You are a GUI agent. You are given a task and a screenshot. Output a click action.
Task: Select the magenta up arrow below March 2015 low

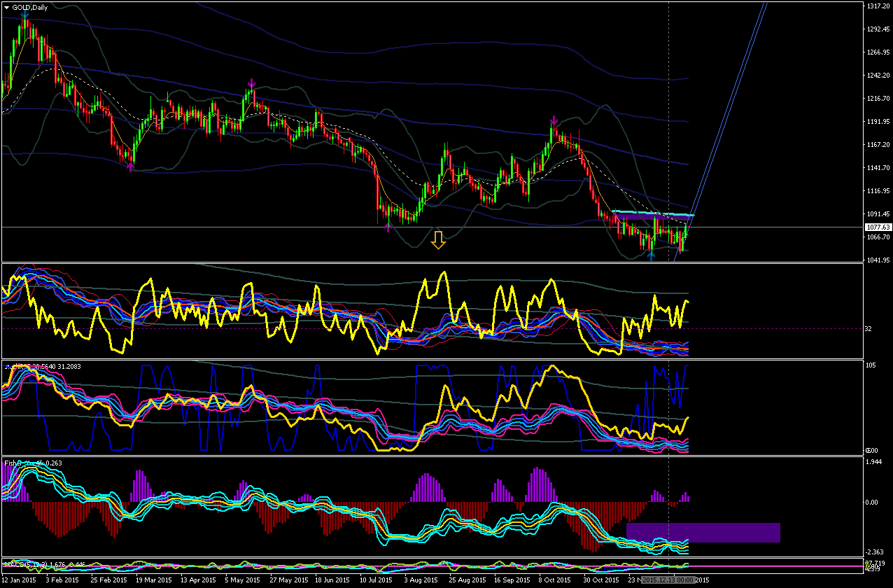pos(131,166)
